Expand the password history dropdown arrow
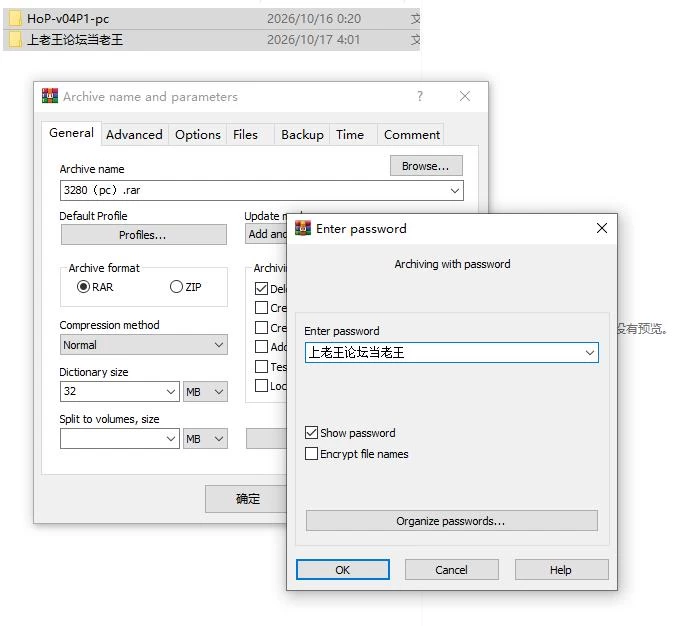 (x=590, y=353)
